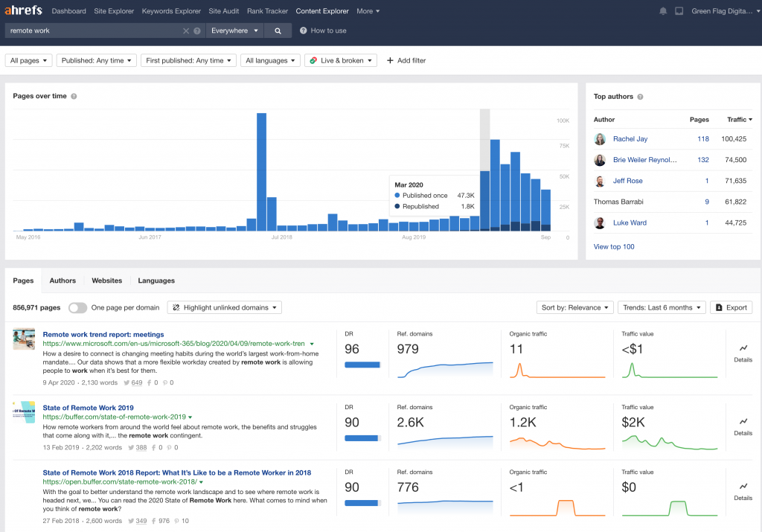This screenshot has height=532, width=762.
Task: Open State of Remote Work 2018 Report title
Action: (x=177, y=472)
